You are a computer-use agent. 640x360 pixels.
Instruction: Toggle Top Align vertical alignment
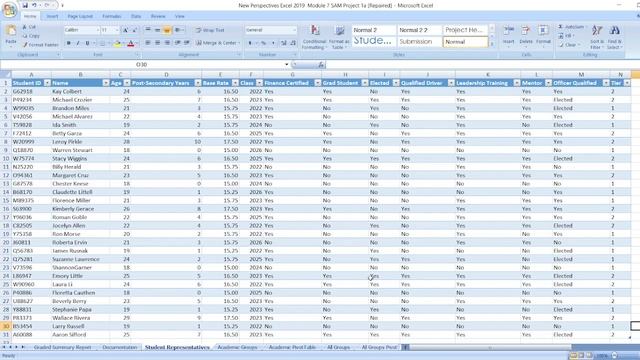pos(148,30)
